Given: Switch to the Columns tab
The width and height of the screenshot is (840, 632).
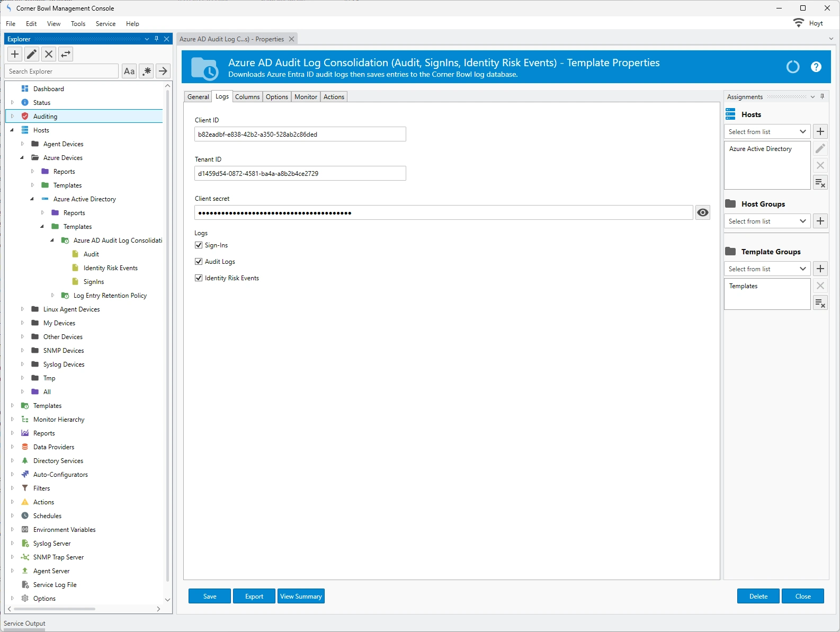Looking at the screenshot, I should (x=247, y=97).
